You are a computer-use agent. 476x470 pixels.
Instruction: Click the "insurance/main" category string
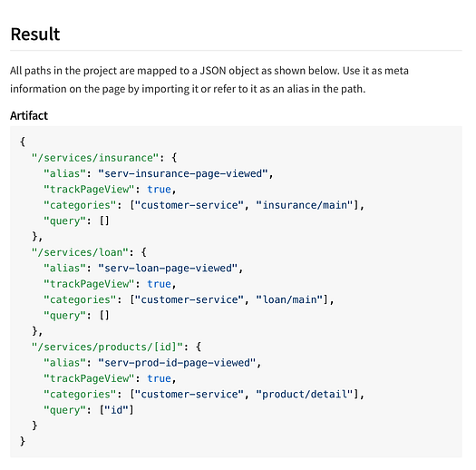305,205
